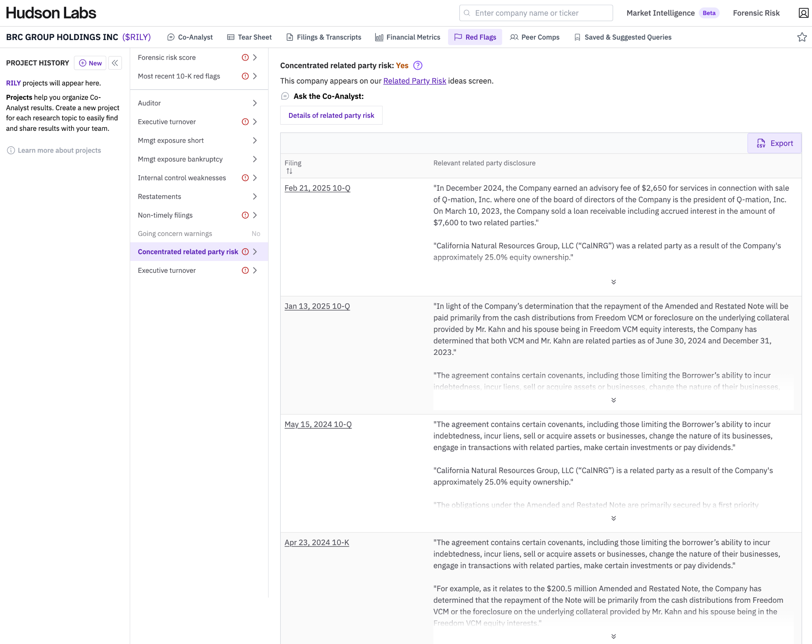Expand the Feb 21, 2025 disclosure row
This screenshot has height=644, width=812.
tap(613, 282)
